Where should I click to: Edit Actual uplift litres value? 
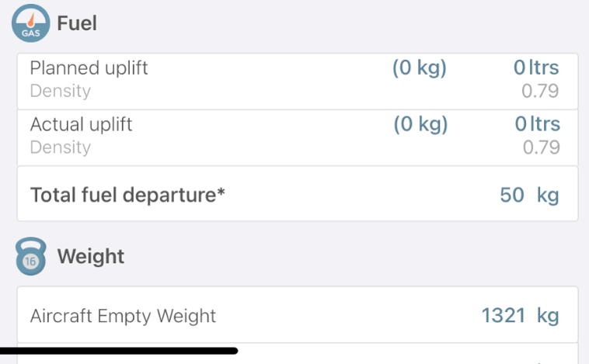pos(537,124)
